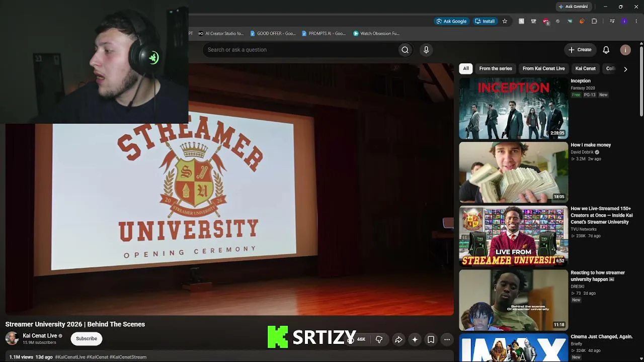
Task: Open the Chrome extensions puzzle icon
Action: click(x=594, y=21)
